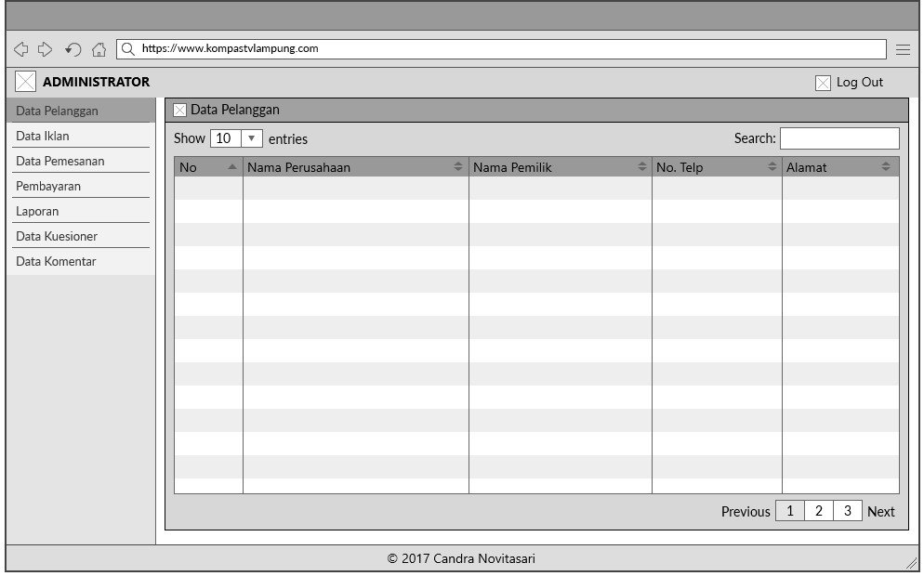Image resolution: width=924 pixels, height=576 pixels.
Task: Click the Previous pagination link
Action: 746,511
